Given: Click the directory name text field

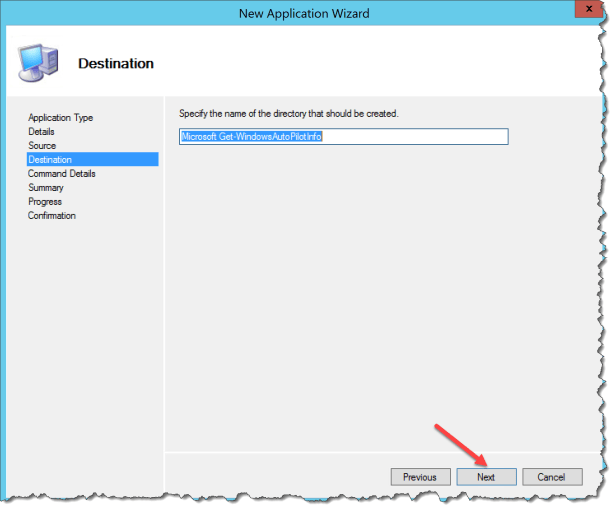Looking at the screenshot, I should tap(343, 136).
